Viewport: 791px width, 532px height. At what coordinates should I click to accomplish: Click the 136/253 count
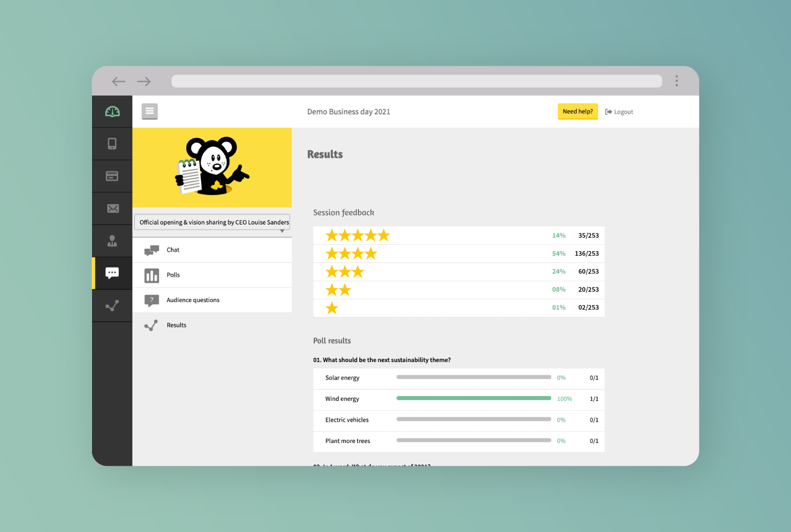586,254
